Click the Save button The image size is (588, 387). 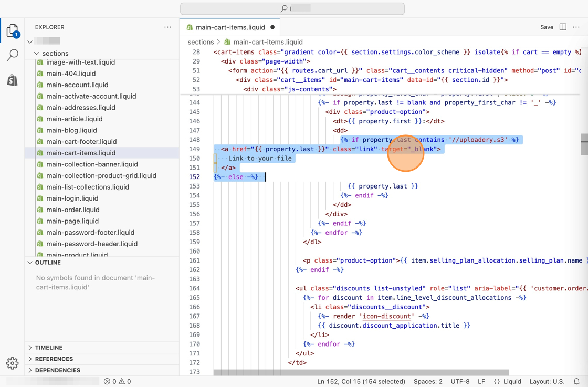547,27
